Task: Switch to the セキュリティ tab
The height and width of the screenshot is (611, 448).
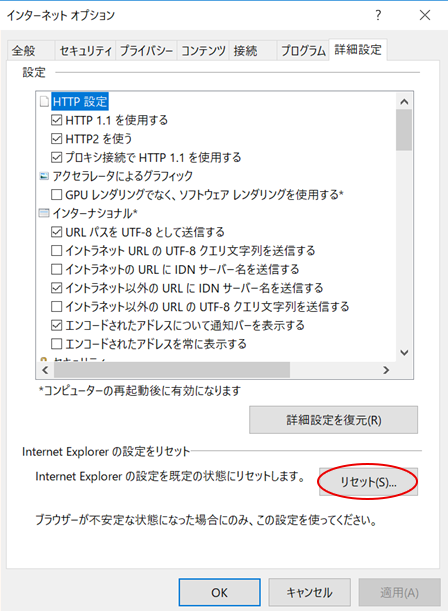Action: click(85, 51)
